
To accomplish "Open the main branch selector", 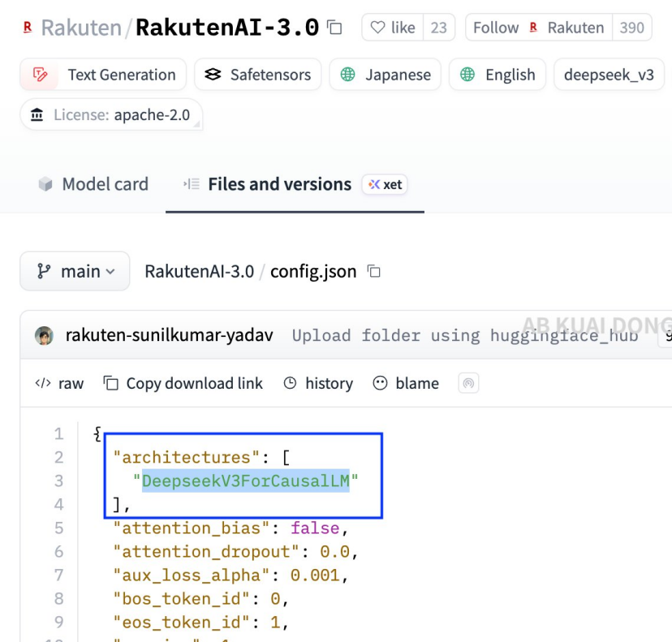I will pos(74,271).
